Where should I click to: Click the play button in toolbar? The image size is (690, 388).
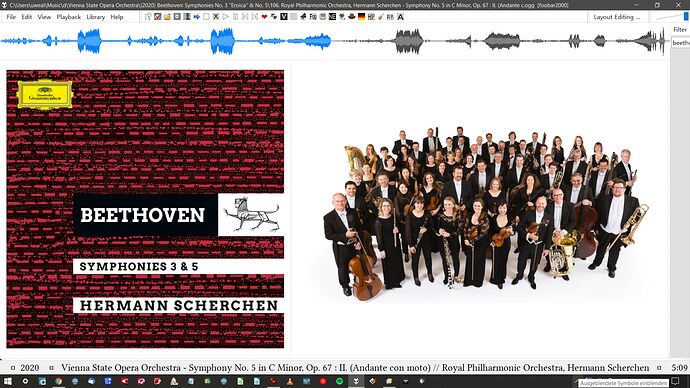click(x=226, y=17)
